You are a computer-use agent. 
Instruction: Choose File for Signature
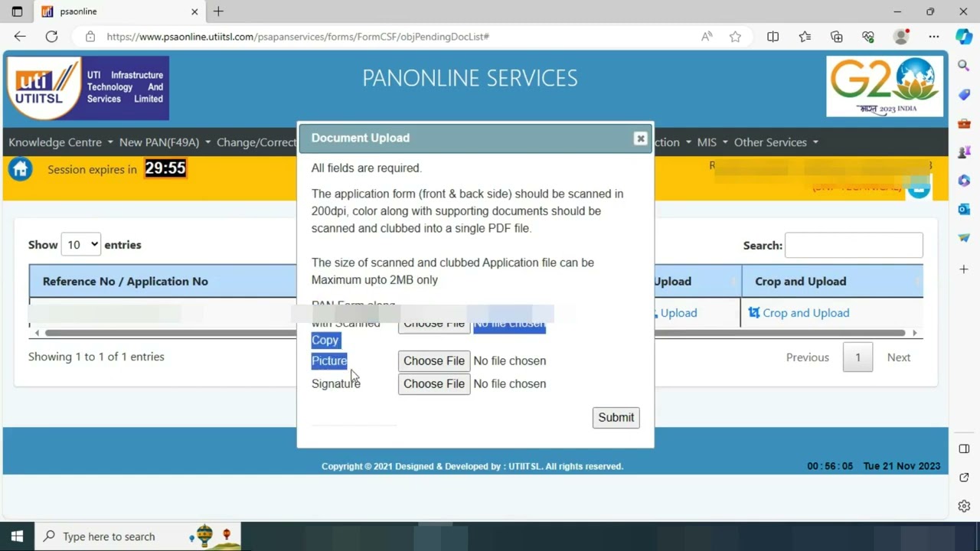pos(434,384)
